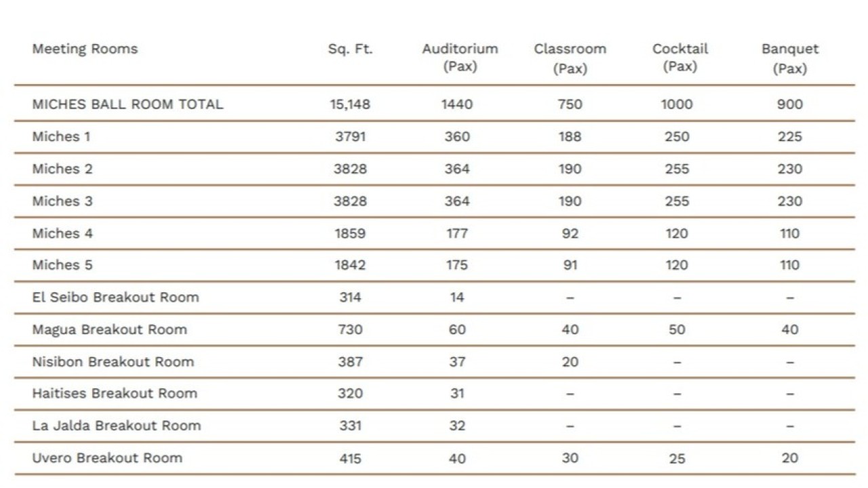The image size is (868, 488).
Task: Click the Miches 2 row label
Action: point(62,169)
